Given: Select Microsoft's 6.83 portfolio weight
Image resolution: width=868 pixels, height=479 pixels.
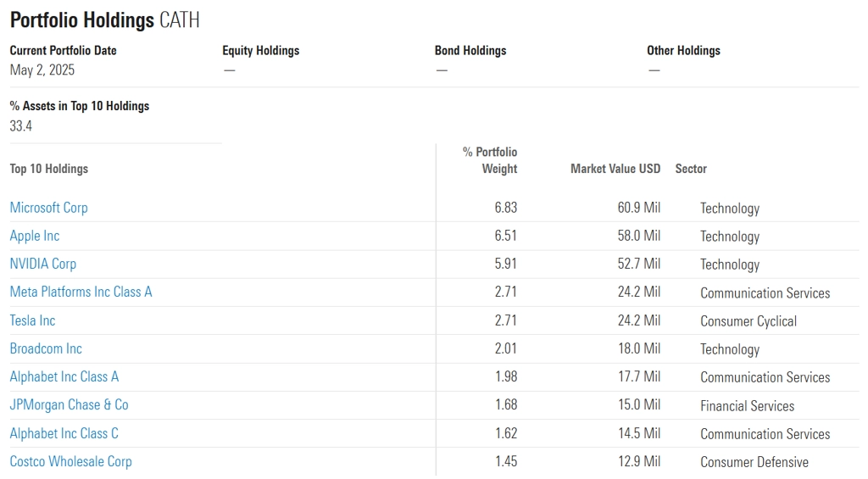Looking at the screenshot, I should click(506, 208).
